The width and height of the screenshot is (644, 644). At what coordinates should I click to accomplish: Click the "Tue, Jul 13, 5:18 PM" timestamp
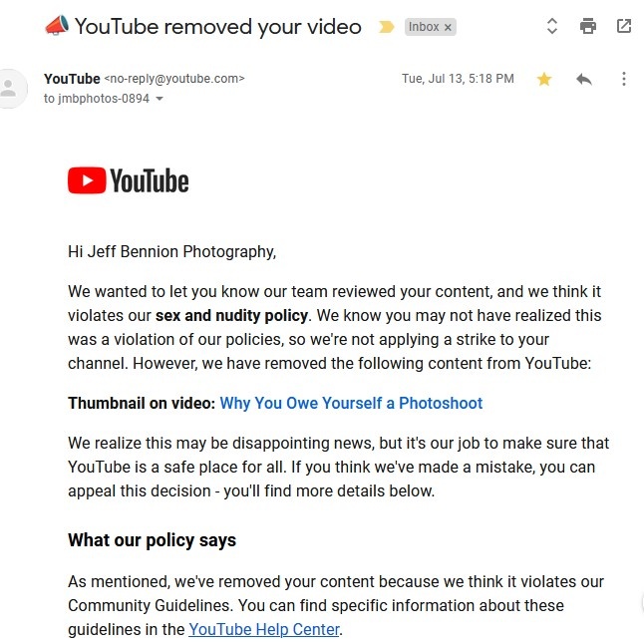[x=458, y=79]
